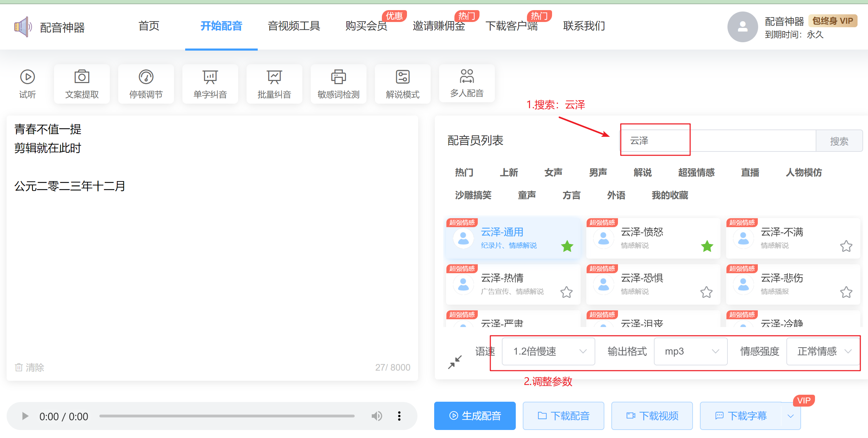Switch to the 音视频工具 nav tab
This screenshot has height=438, width=868.
coord(294,26)
